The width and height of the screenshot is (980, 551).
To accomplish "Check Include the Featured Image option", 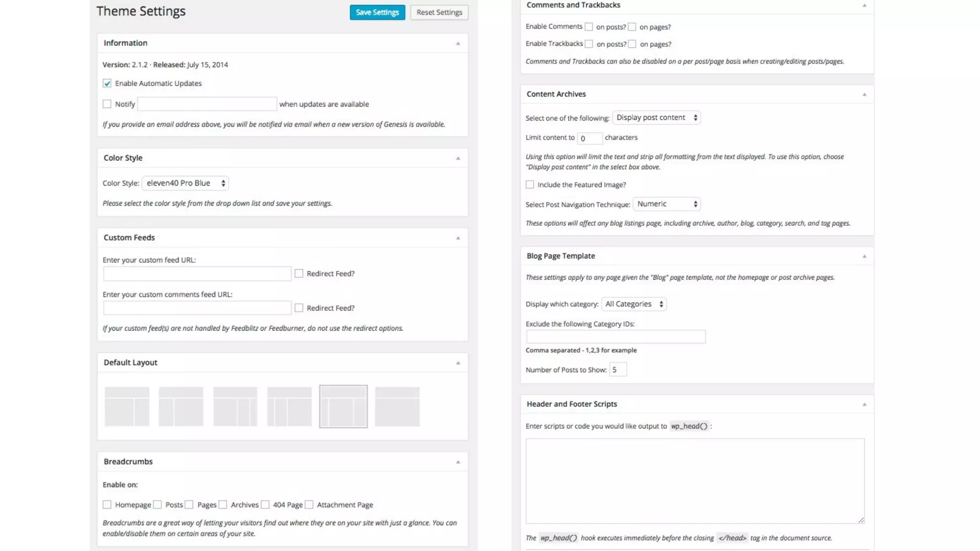I will pyautogui.click(x=530, y=185).
